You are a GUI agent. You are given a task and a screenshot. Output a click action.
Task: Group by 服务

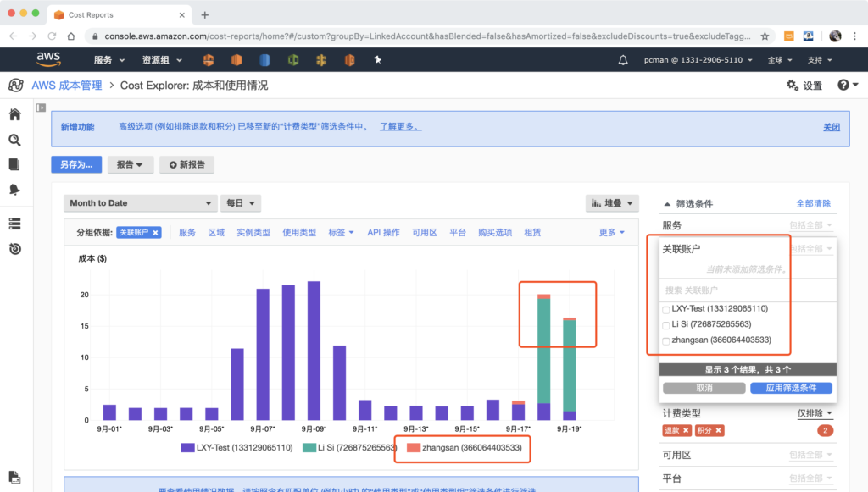click(187, 233)
